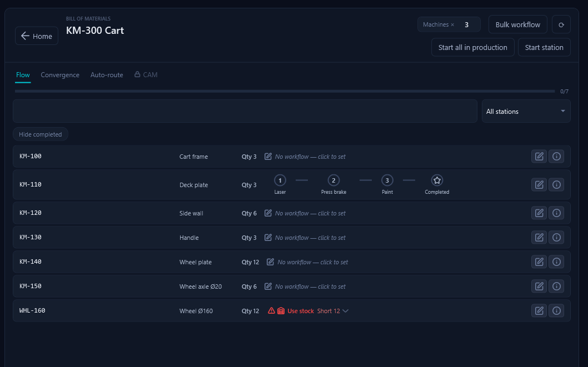Open info icon for KM-100 row
This screenshot has width=588, height=367.
556,156
